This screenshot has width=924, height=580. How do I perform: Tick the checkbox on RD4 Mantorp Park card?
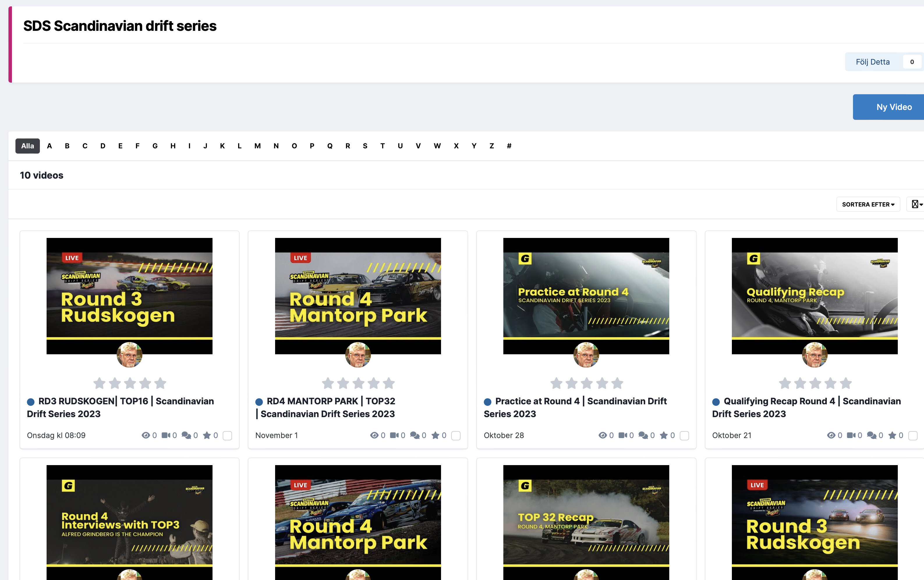coord(456,435)
